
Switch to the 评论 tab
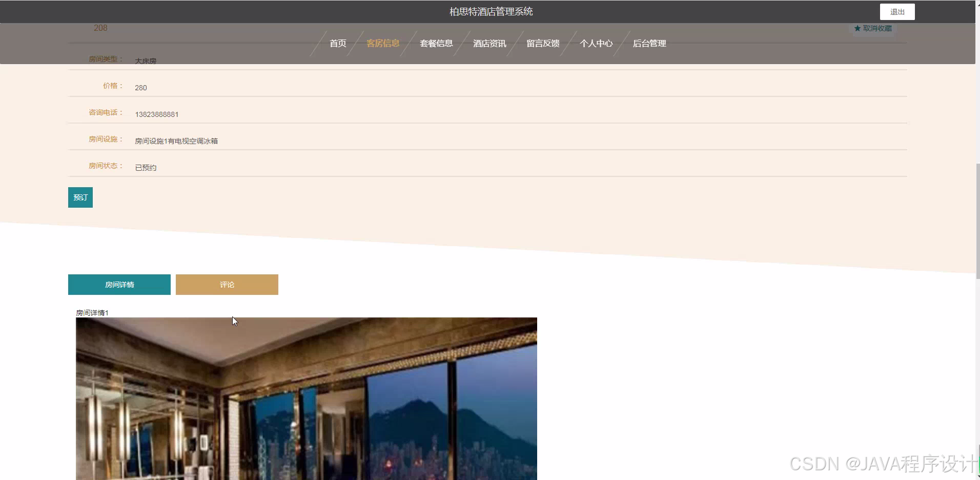227,285
